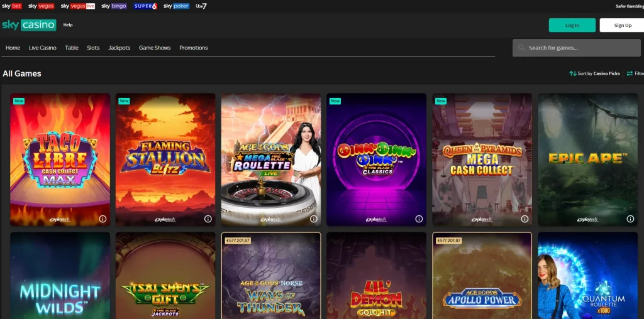This screenshot has width=644, height=319.
Task: Click the Sky Bingo logo
Action: (x=114, y=6)
